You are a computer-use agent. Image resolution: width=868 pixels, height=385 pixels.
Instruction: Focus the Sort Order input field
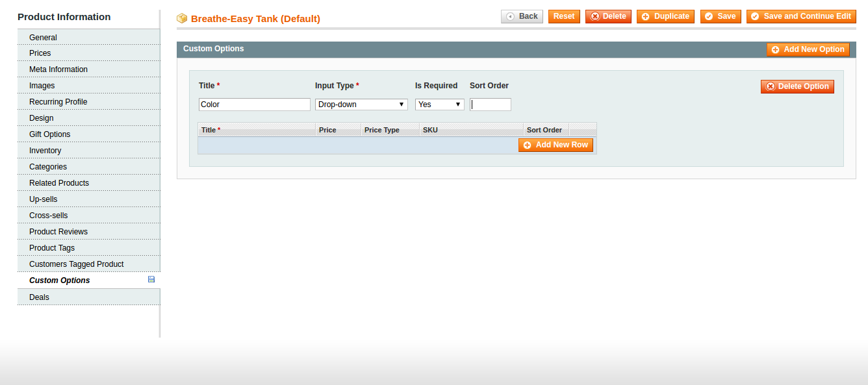pos(490,105)
